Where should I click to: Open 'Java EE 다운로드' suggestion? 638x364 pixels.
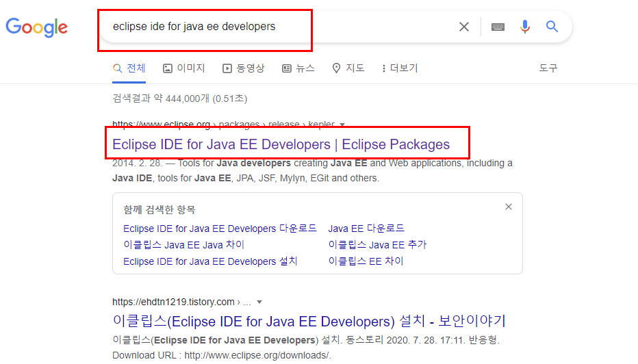click(366, 228)
